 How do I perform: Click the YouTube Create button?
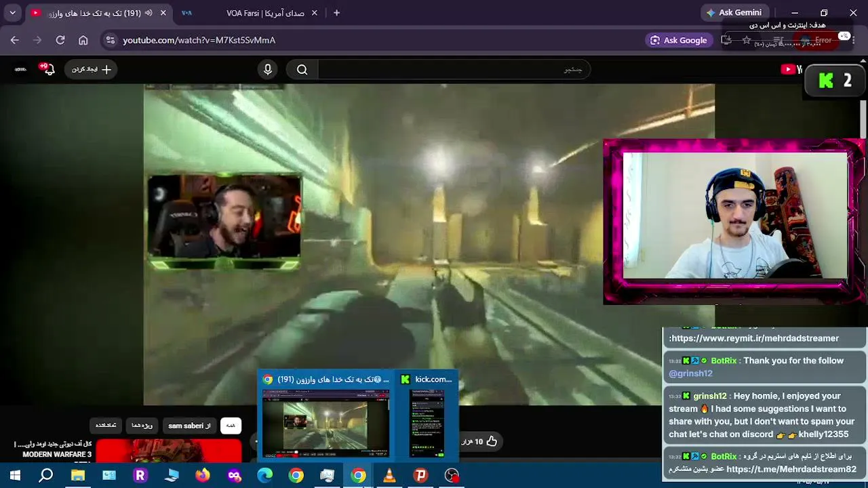(91, 69)
